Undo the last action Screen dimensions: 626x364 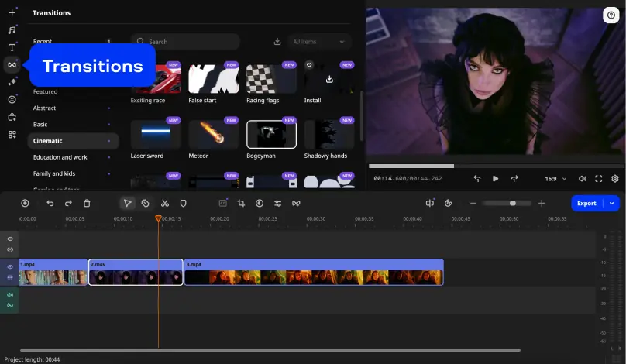pyautogui.click(x=50, y=203)
